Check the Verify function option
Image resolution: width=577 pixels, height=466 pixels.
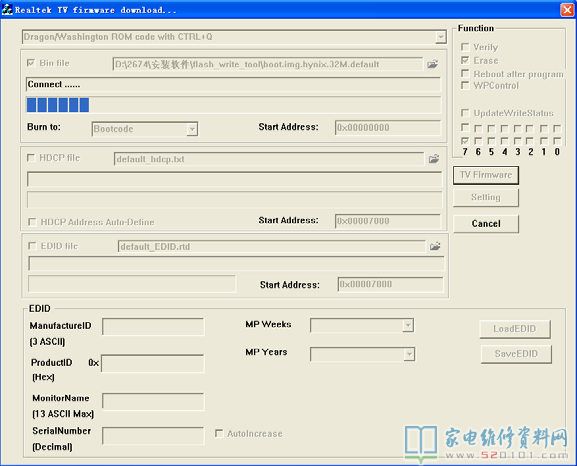click(465, 47)
